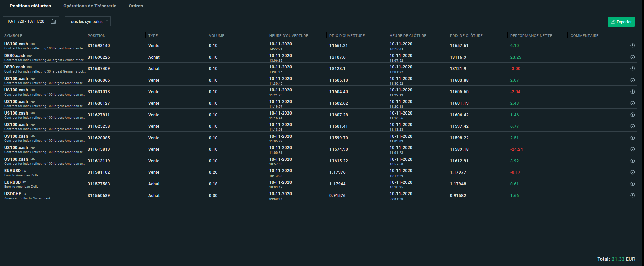
Task: Click info icon for EURUSD position 311581102
Action: click(x=632, y=172)
